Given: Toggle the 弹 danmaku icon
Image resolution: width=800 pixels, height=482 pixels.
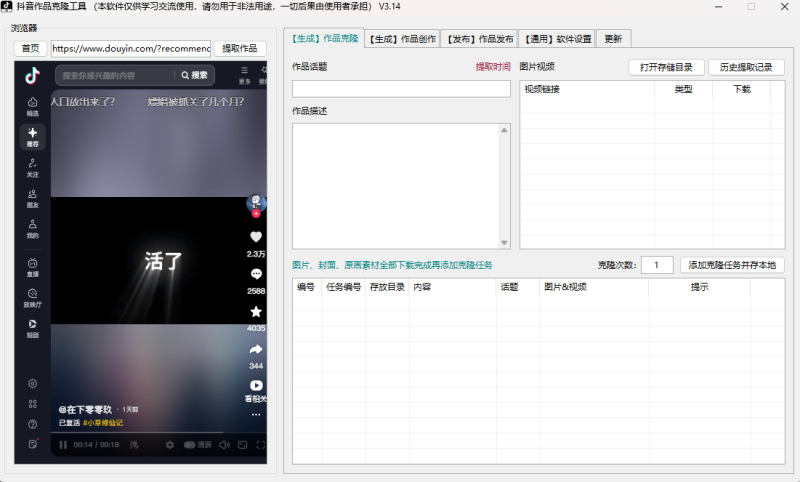Looking at the screenshot, I should [134, 445].
